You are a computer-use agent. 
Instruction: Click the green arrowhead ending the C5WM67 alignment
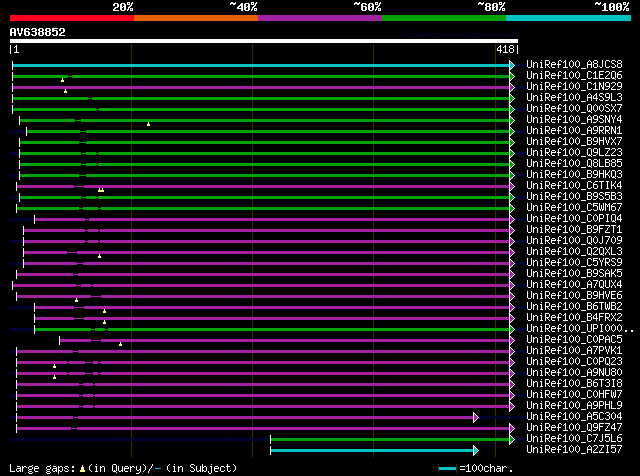click(512, 208)
